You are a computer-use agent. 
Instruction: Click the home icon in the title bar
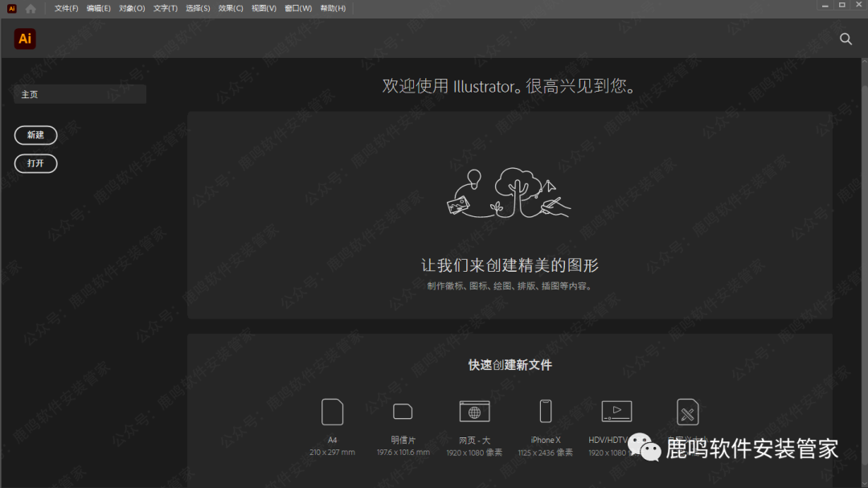tap(31, 7)
